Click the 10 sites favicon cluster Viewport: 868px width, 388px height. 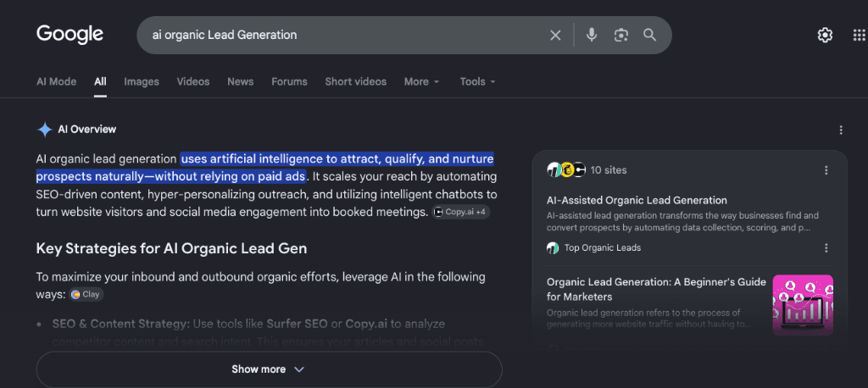point(565,170)
